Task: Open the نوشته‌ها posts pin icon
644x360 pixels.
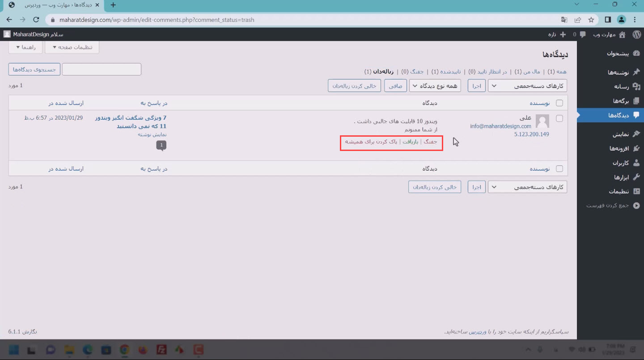Action: pos(636,72)
